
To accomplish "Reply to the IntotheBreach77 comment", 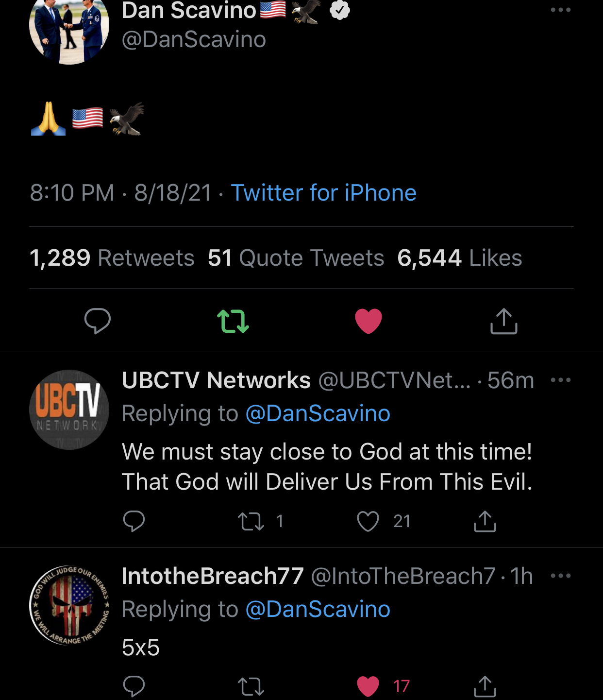I will (134, 686).
